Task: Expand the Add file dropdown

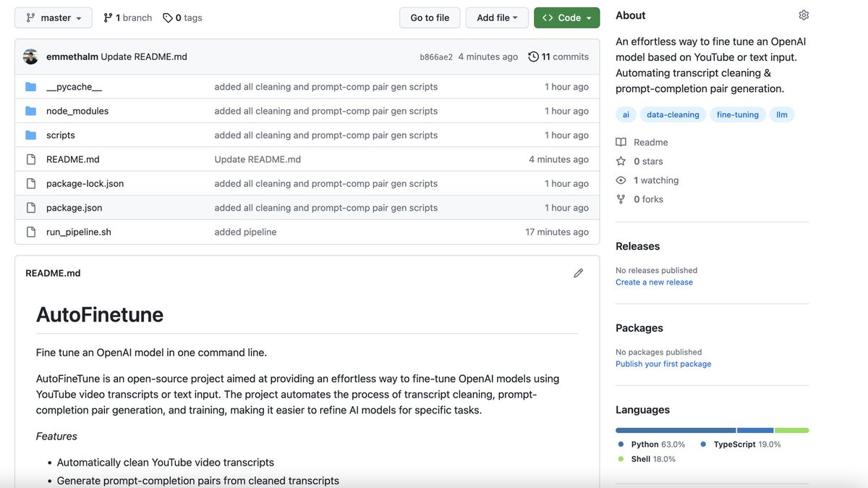Action: [497, 17]
